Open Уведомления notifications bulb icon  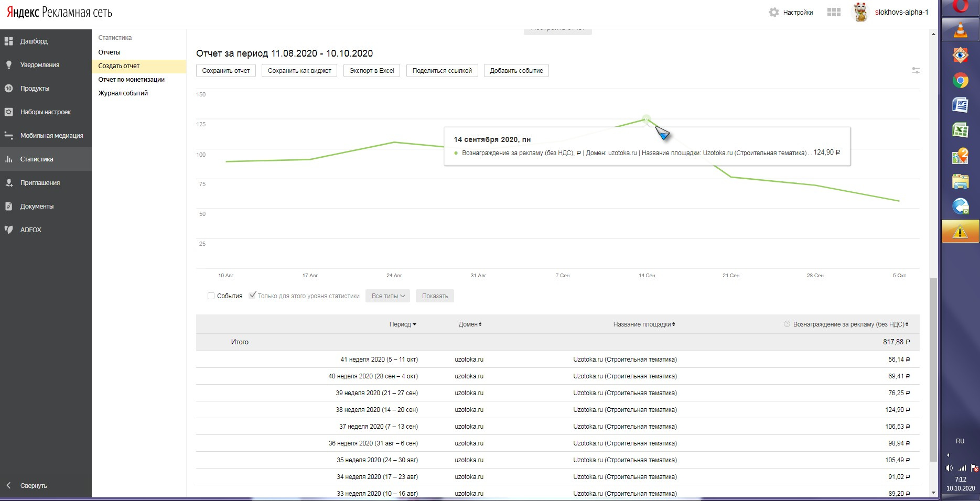pyautogui.click(x=9, y=64)
